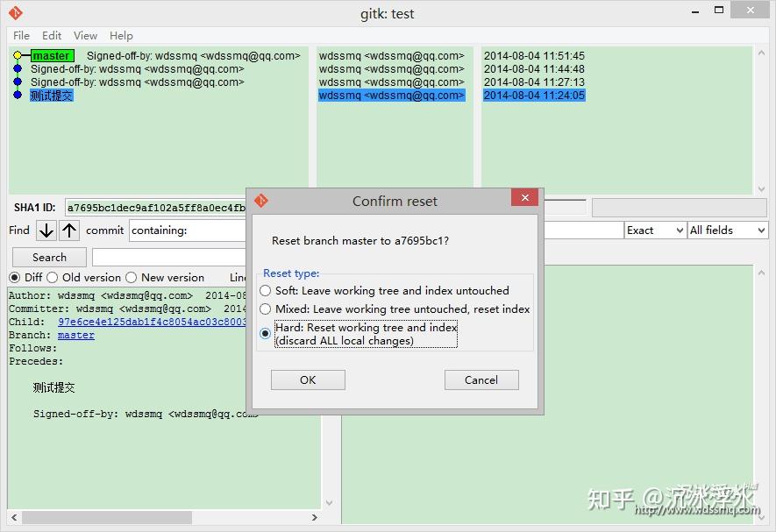Click the diamond icon on the Confirm reset dialog
Image resolution: width=776 pixels, height=532 pixels.
[260, 200]
